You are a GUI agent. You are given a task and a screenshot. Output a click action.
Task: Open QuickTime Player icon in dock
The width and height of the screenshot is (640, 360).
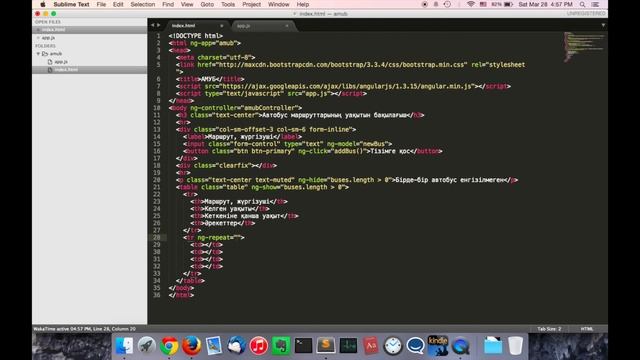[460, 346]
